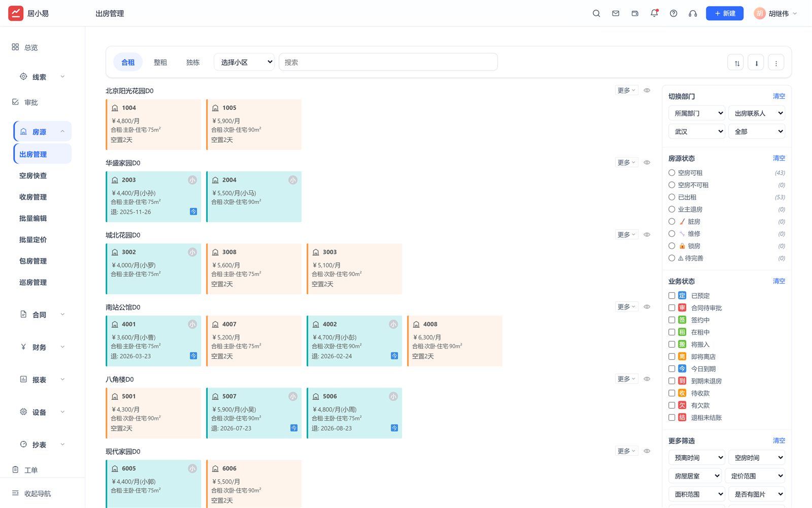Image resolution: width=812 pixels, height=508 pixels.
Task: Click 收起导航 to collapse the sidebar
Action: point(31,493)
